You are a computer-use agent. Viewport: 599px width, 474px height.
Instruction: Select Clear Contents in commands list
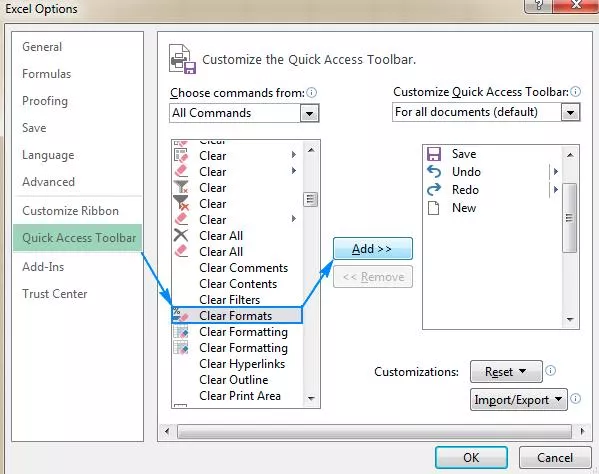coord(237,284)
